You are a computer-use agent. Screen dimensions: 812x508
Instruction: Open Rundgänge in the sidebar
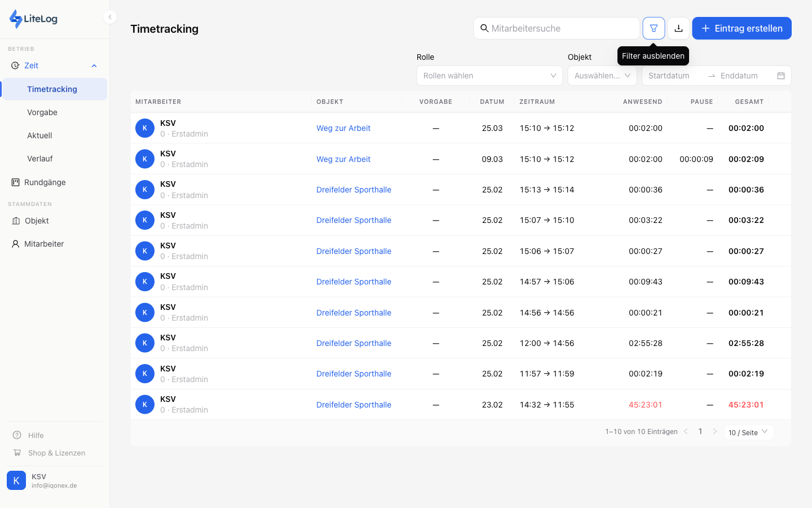(x=45, y=182)
